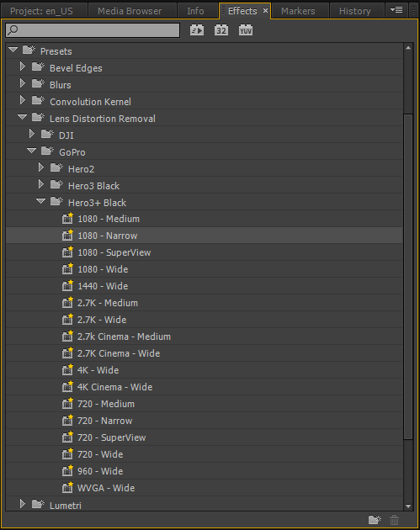Expand the Convolution Kernel folder

pyautogui.click(x=23, y=100)
